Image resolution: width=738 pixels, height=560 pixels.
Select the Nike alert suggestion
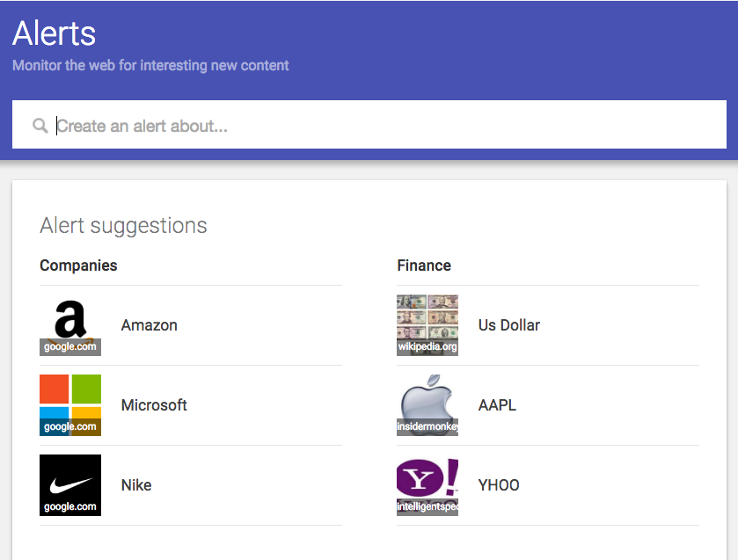point(191,485)
